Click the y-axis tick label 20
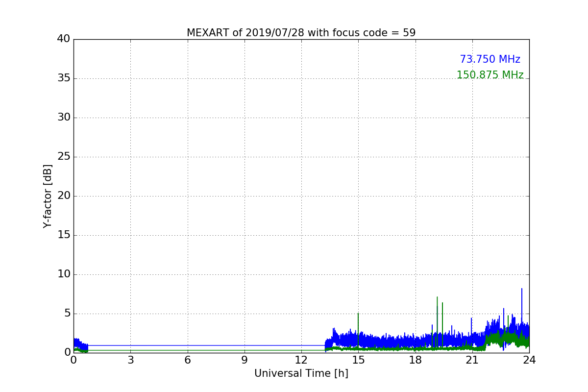This screenshot has height=392, width=588. point(64,196)
